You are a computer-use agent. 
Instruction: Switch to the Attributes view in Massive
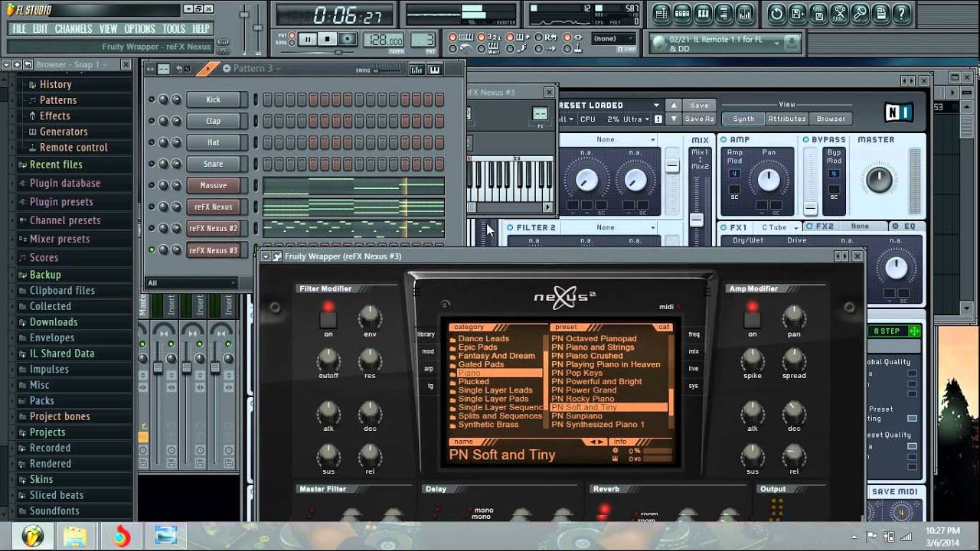point(787,119)
